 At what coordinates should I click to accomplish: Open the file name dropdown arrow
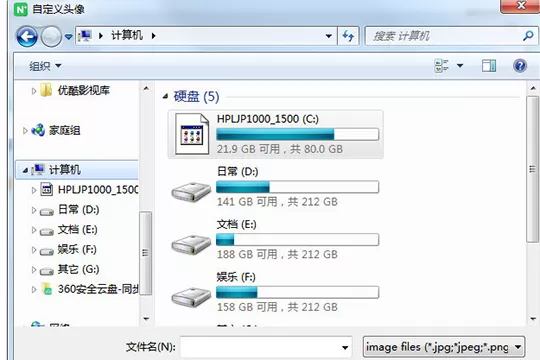[345, 348]
